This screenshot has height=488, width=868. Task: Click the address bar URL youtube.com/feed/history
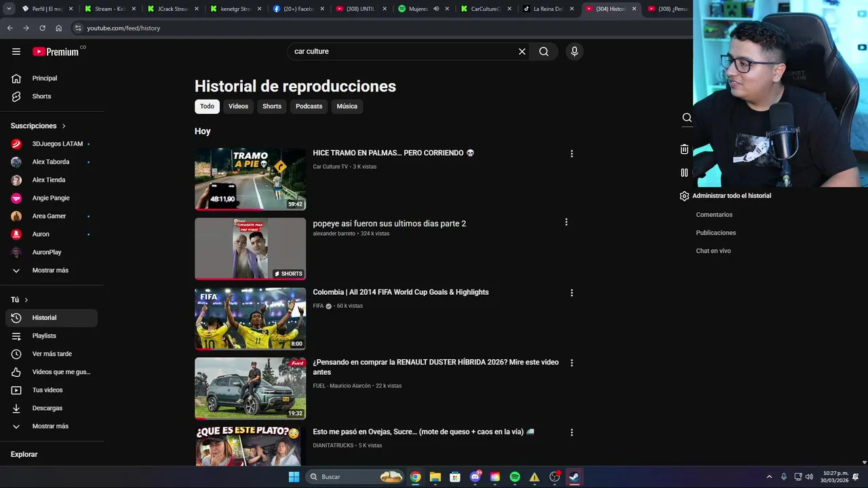point(123,28)
